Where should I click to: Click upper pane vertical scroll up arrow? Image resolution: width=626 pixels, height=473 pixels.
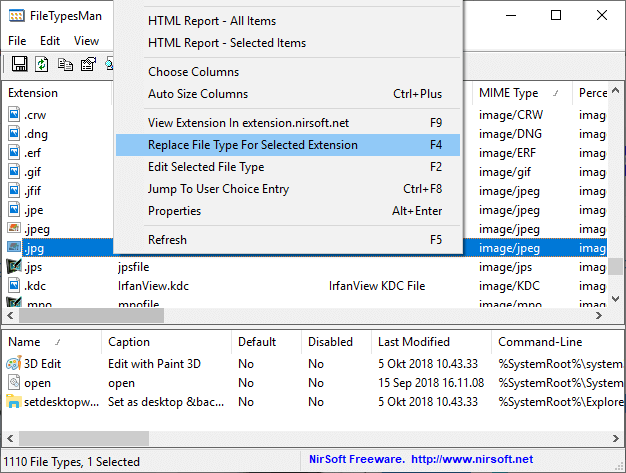(616, 91)
